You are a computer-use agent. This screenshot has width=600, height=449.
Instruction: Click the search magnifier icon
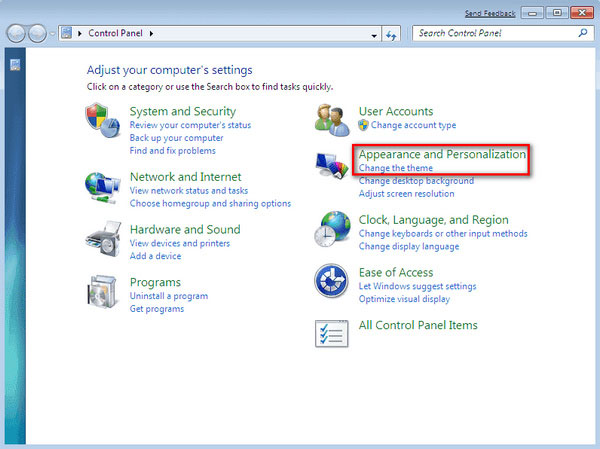[583, 33]
